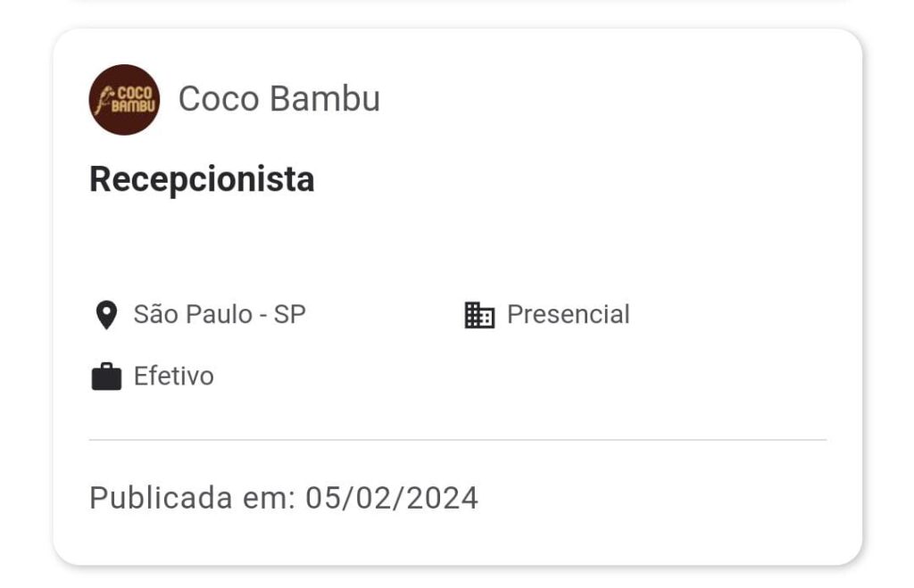Click the location pin icon
This screenshot has width=914, height=588.
pyautogui.click(x=106, y=315)
